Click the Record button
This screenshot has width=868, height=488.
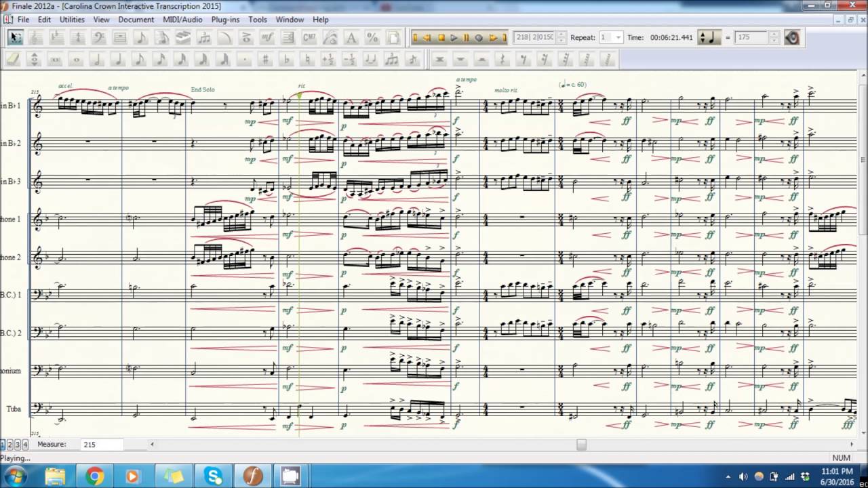(479, 38)
